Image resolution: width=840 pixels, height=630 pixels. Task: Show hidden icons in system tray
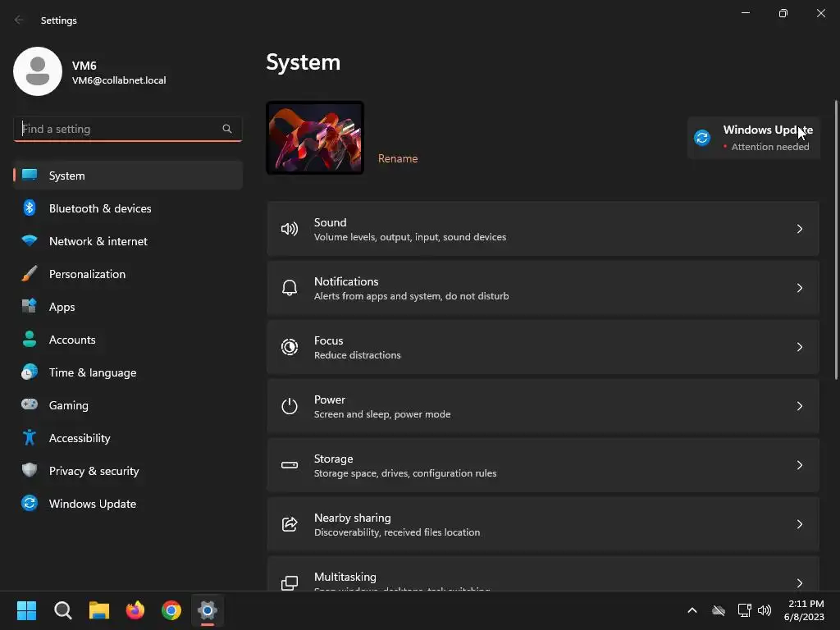coord(692,610)
